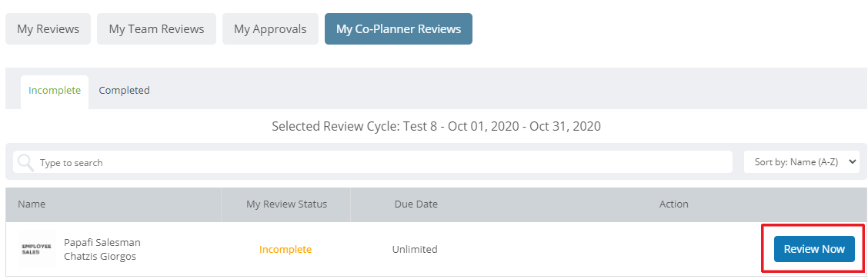Switch to the Completed sub-tab
Screen dimensions: 868x279
125,90
